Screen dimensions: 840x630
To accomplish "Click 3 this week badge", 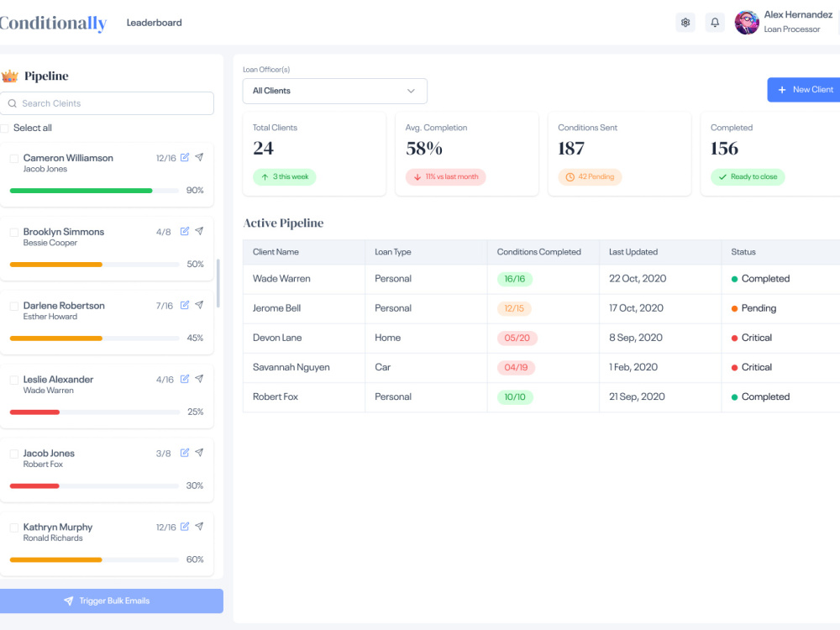I will click(x=285, y=176).
